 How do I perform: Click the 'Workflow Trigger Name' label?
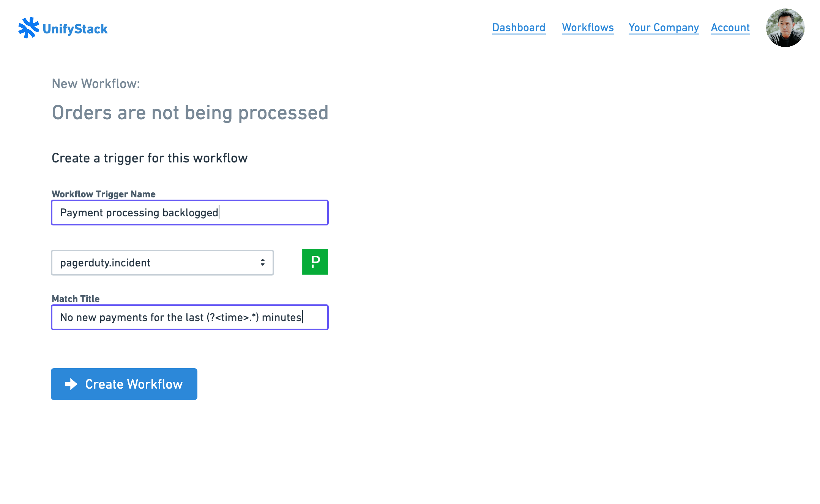tap(104, 194)
